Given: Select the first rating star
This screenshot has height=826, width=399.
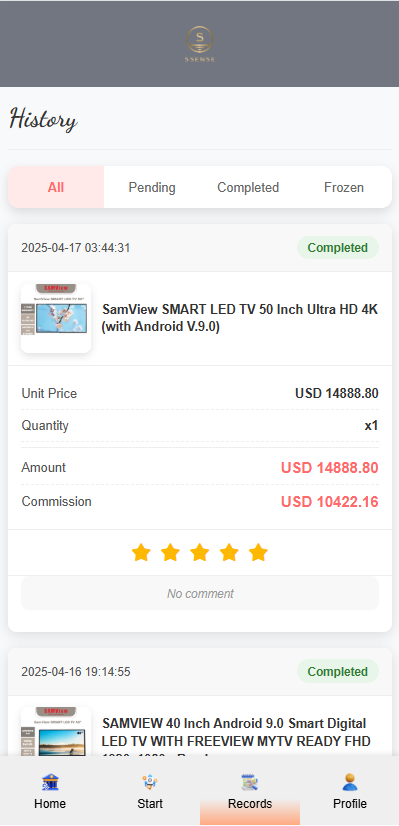Looking at the screenshot, I should pos(141,553).
